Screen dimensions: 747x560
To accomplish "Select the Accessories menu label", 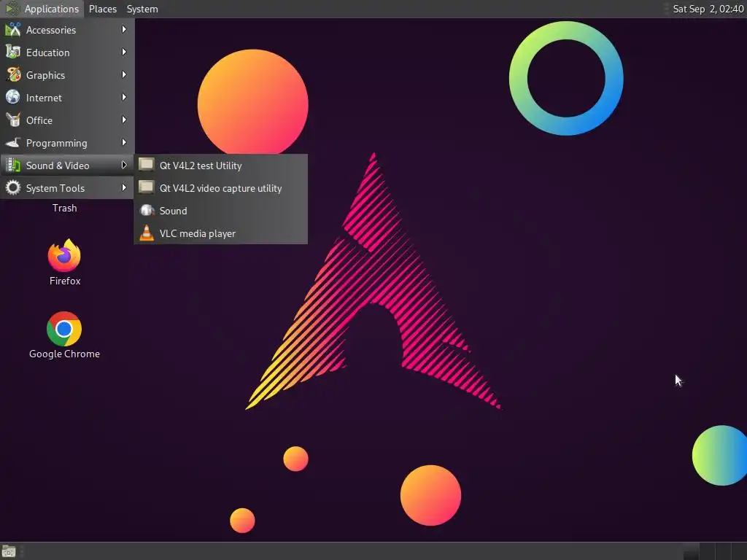I will coord(51,30).
